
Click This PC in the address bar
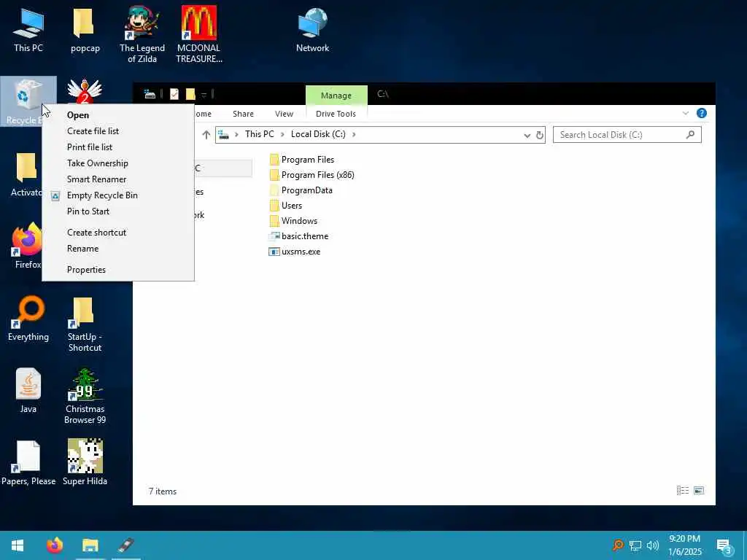point(260,134)
